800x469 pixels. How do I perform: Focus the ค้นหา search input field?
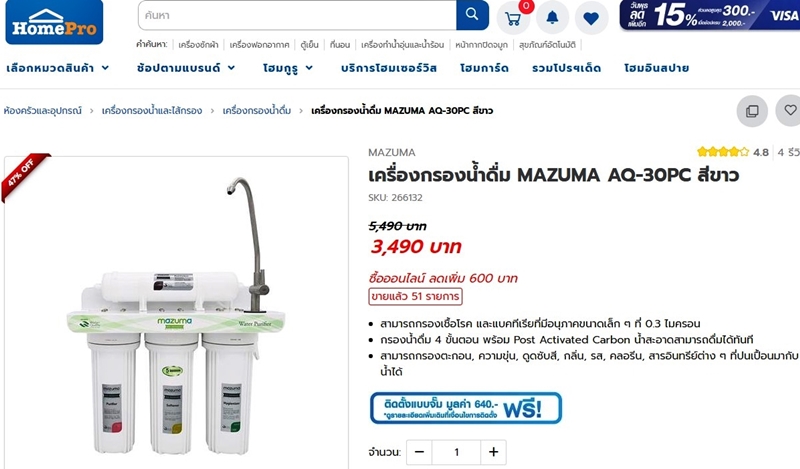pyautogui.click(x=297, y=15)
